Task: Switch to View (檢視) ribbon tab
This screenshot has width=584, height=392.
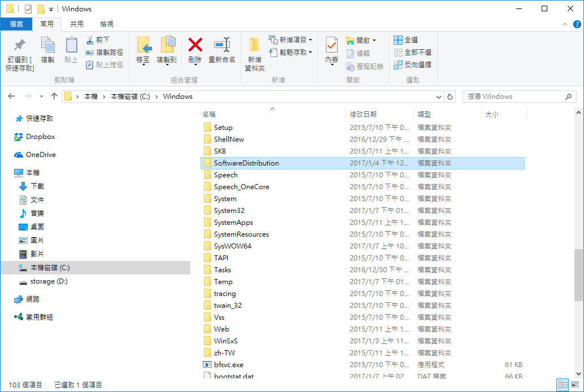Action: [x=107, y=24]
